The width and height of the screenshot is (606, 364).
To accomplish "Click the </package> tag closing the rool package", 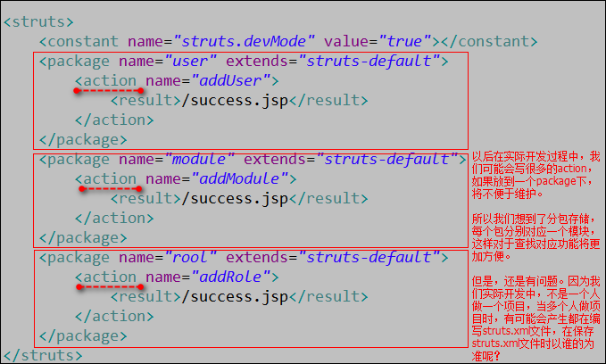I will pos(83,336).
